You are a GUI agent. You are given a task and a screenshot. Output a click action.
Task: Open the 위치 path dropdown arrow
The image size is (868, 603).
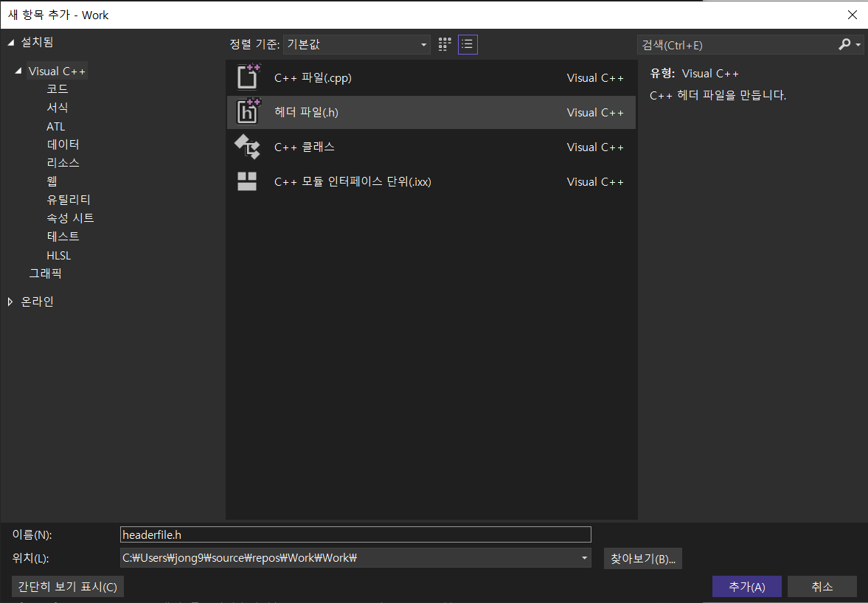[x=584, y=557]
